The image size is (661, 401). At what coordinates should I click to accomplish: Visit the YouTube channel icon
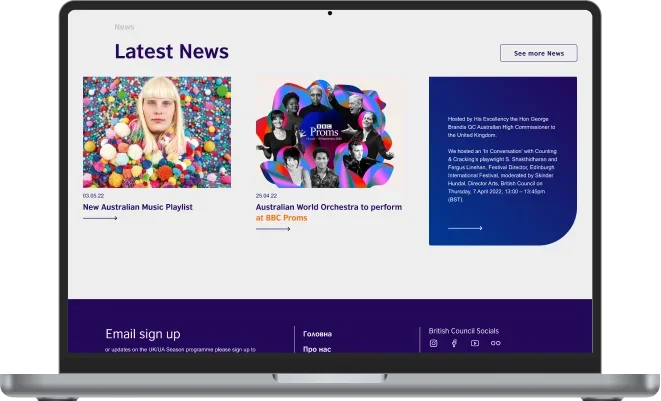(x=475, y=343)
